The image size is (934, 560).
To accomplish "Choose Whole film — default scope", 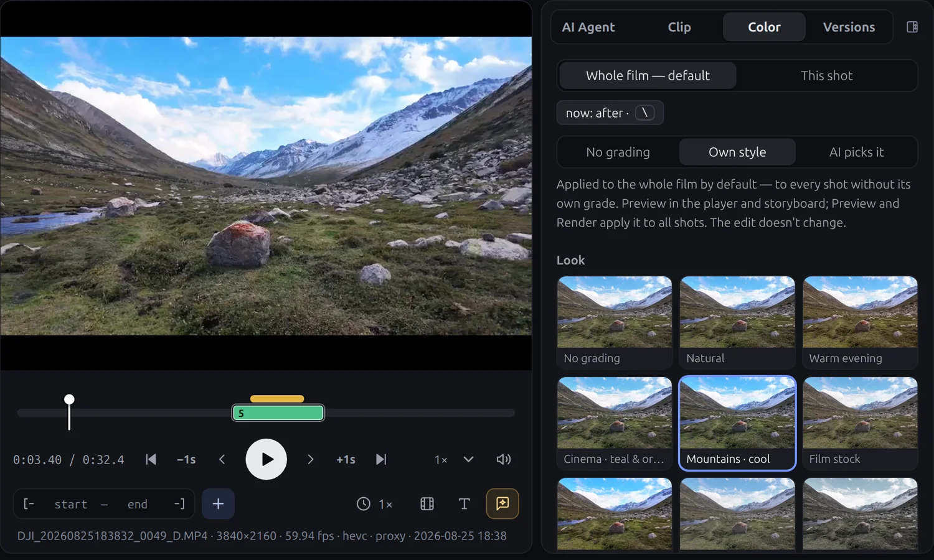I will pyautogui.click(x=648, y=75).
